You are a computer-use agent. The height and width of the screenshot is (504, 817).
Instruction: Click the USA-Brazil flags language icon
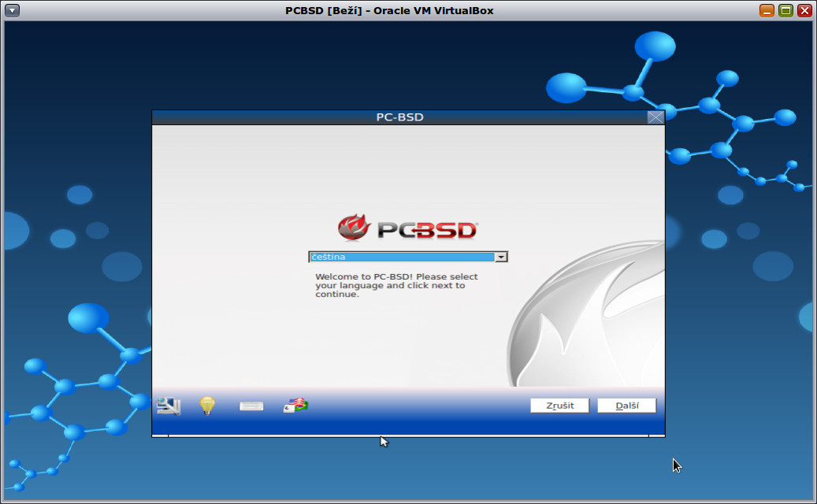pyautogui.click(x=295, y=405)
